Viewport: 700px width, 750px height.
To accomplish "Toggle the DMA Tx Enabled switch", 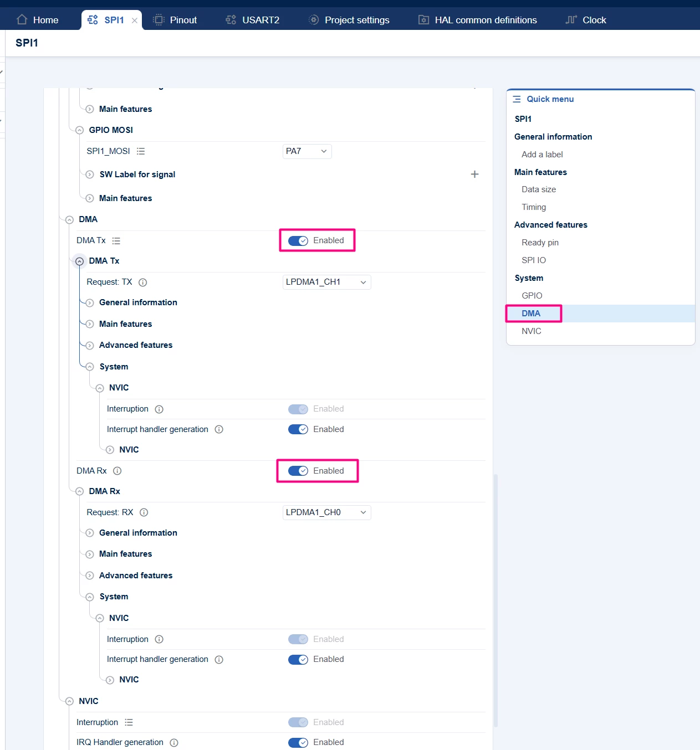I will 298,240.
